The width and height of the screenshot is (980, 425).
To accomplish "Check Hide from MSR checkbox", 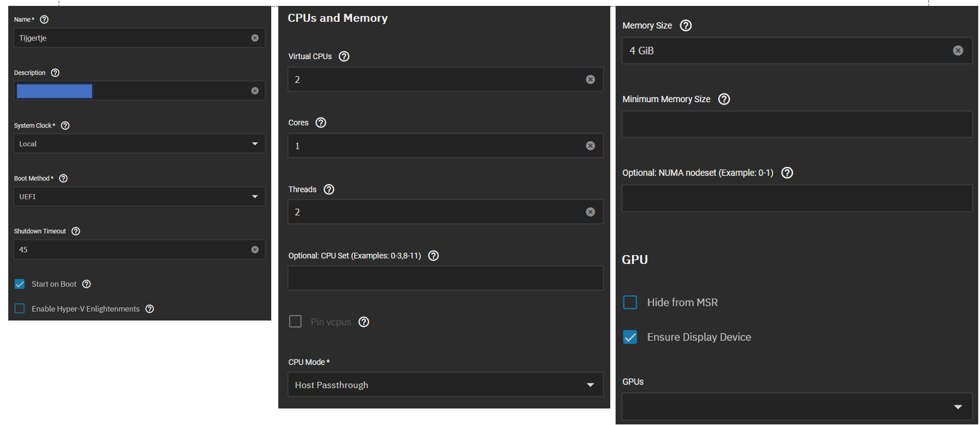I will 630,302.
